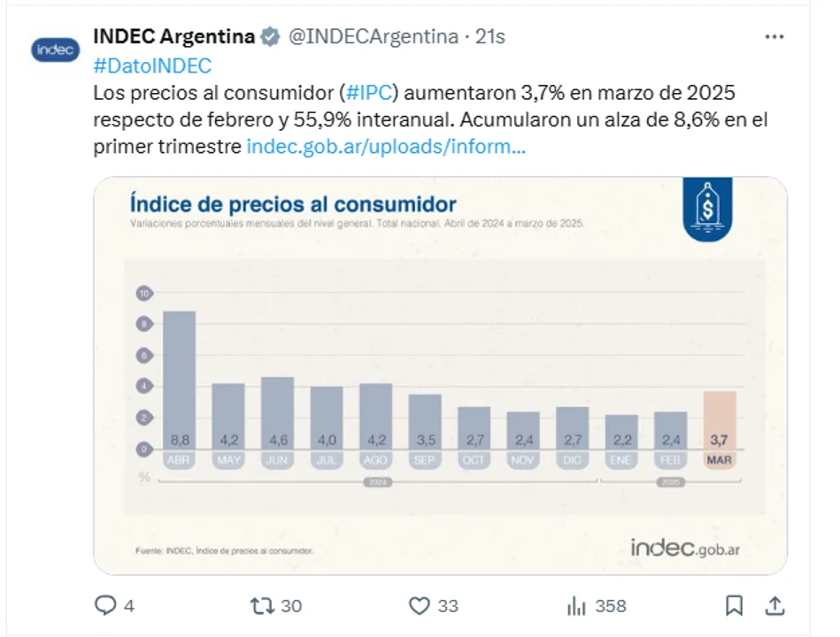Open the @INDECArgentina handle link
This screenshot has height=637, width=840.
374,37
